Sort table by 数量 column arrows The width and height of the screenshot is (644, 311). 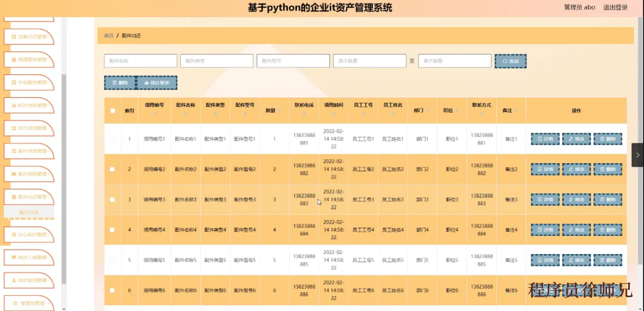click(280, 111)
